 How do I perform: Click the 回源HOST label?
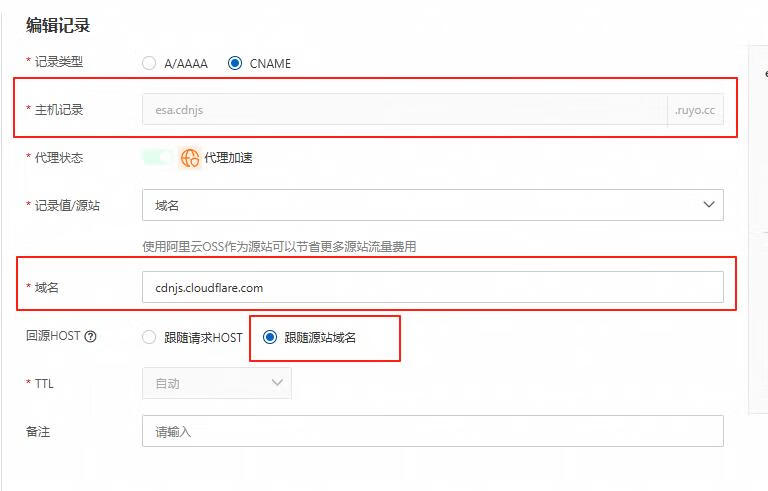(54, 337)
